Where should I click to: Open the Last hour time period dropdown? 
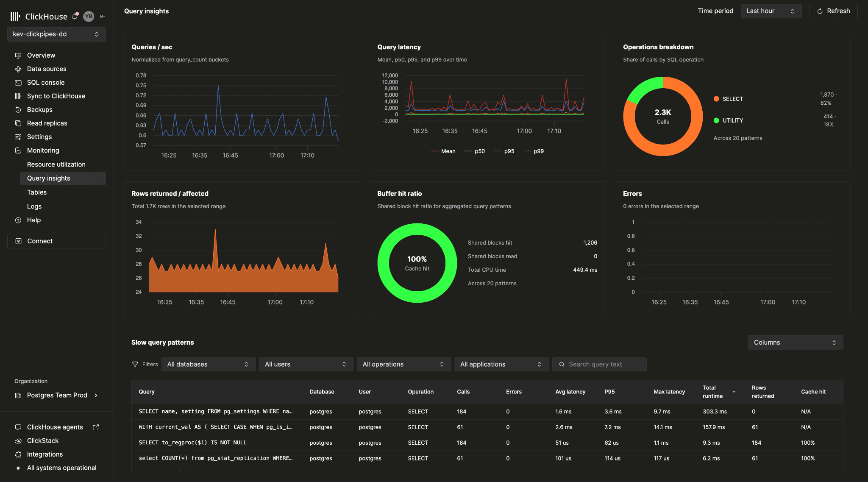pyautogui.click(x=771, y=11)
